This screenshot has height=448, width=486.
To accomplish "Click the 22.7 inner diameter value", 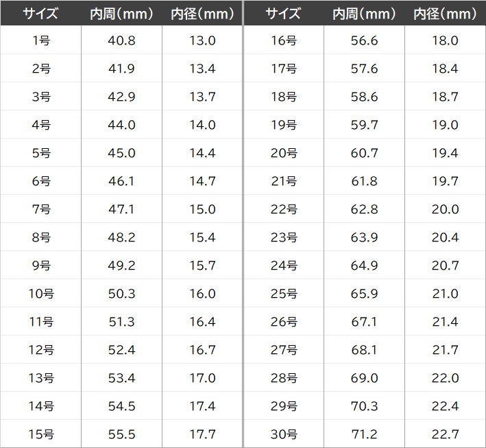I will [446, 434].
